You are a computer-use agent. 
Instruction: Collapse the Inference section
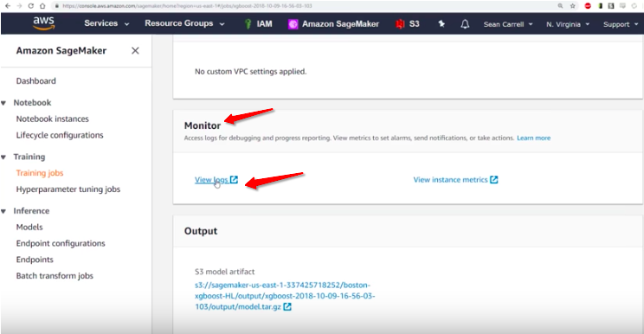coord(3,211)
